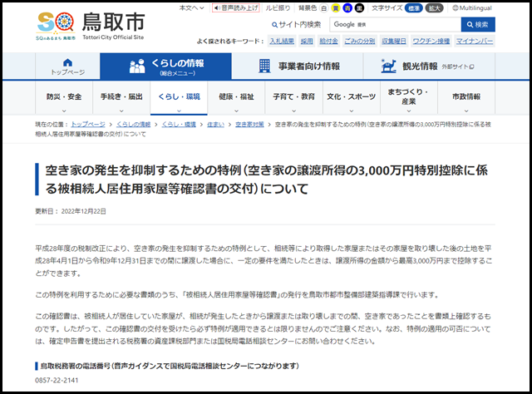Expand the 市政情報 menu
The image size is (532, 394).
click(466, 99)
